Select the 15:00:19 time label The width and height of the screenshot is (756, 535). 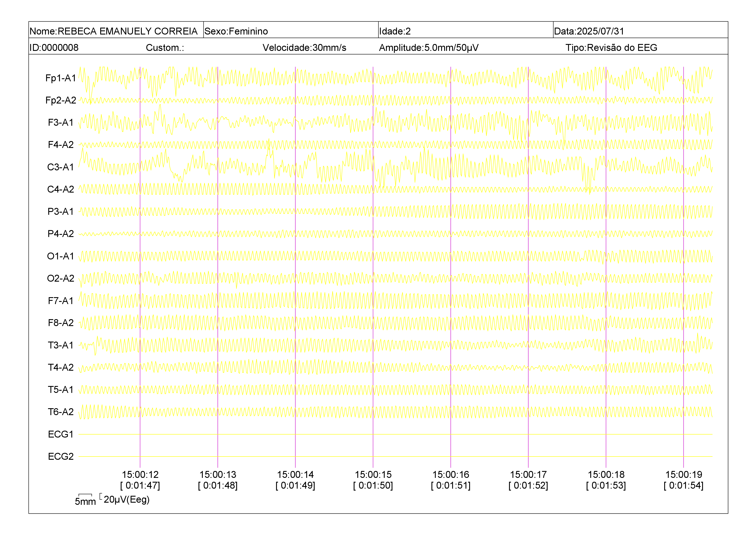pos(684,475)
